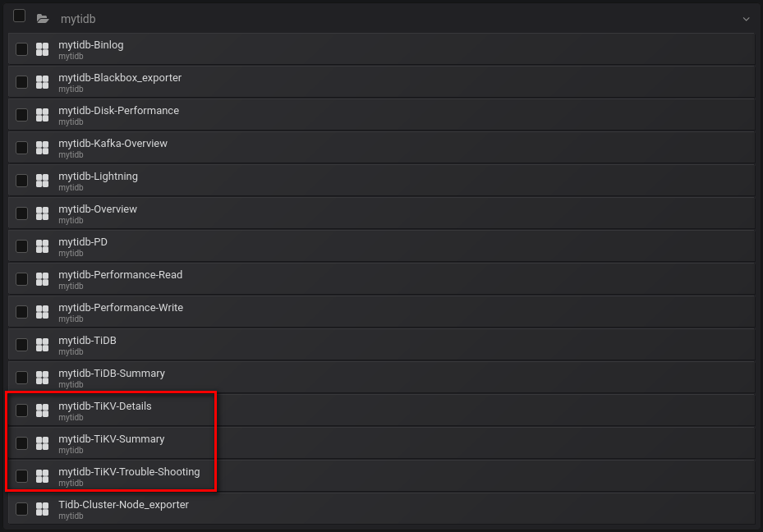Click dashboard icon beside mytidb-TiDB
The image size is (763, 532).
click(43, 344)
